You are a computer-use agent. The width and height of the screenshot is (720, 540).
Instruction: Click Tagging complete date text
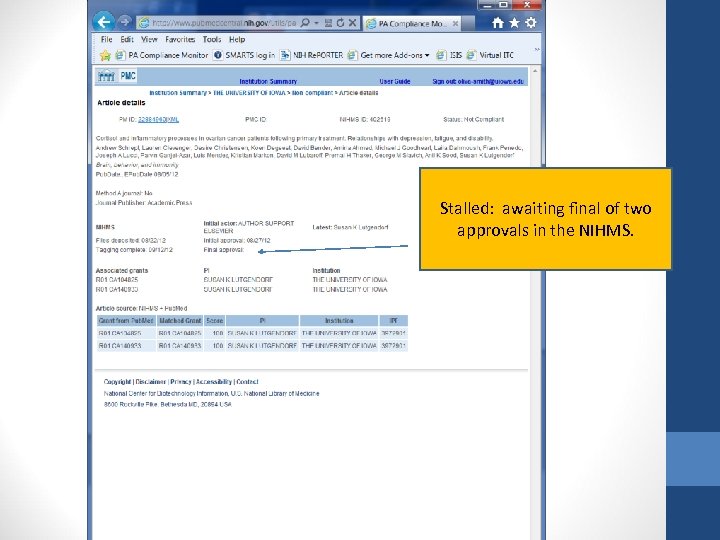click(134, 250)
